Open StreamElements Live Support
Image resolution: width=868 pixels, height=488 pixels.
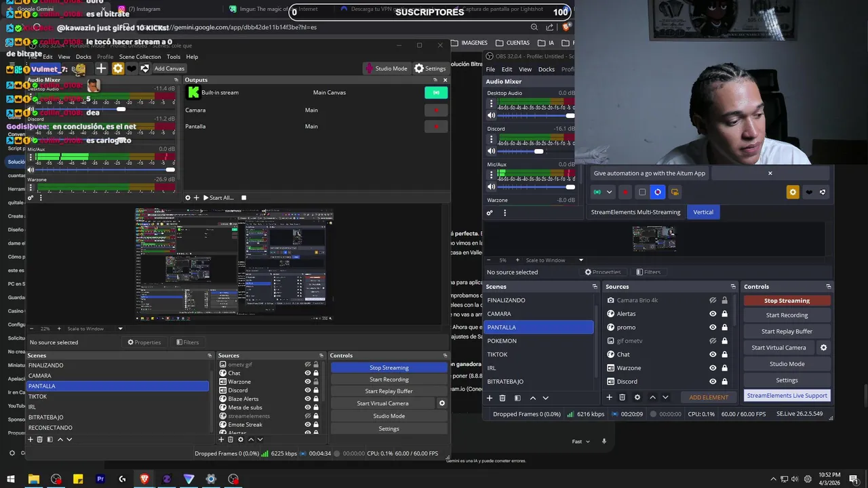(x=787, y=396)
